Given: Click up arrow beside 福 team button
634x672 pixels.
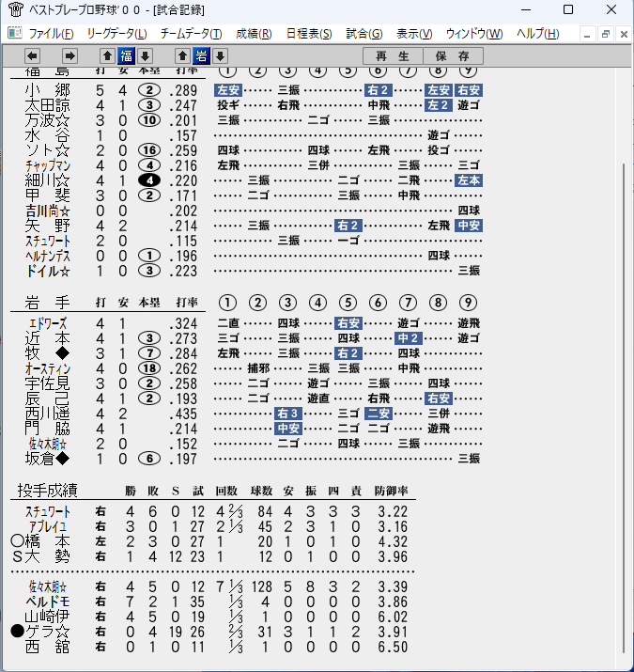Looking at the screenshot, I should (x=107, y=55).
